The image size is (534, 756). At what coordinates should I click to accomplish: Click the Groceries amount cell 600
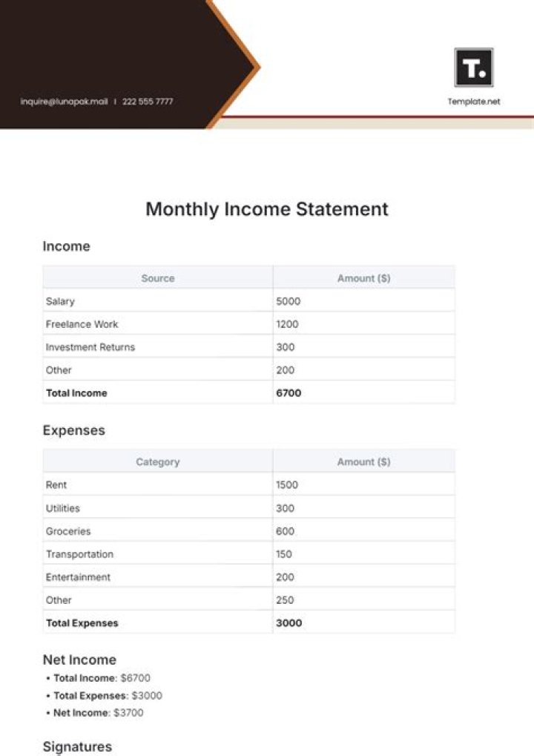tap(285, 531)
